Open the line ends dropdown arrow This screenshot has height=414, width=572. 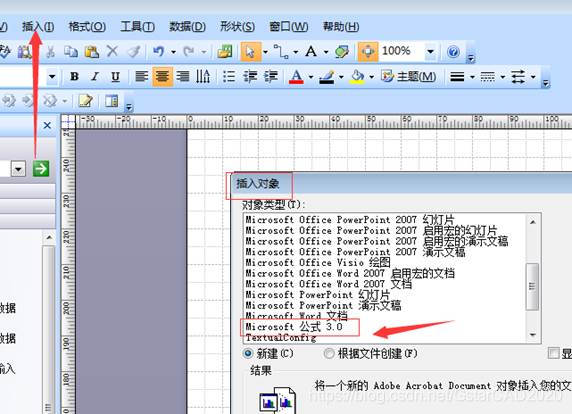[x=533, y=77]
